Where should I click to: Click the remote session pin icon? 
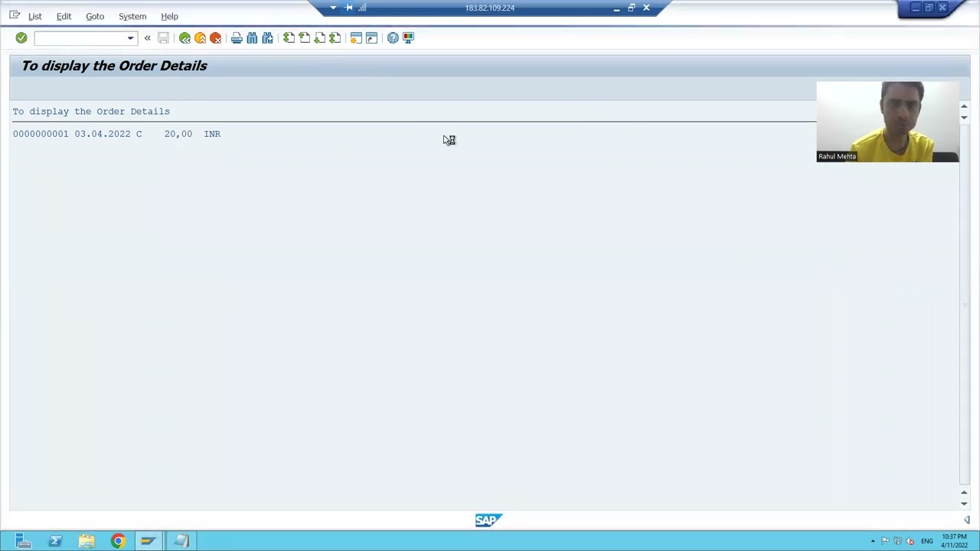pyautogui.click(x=349, y=8)
